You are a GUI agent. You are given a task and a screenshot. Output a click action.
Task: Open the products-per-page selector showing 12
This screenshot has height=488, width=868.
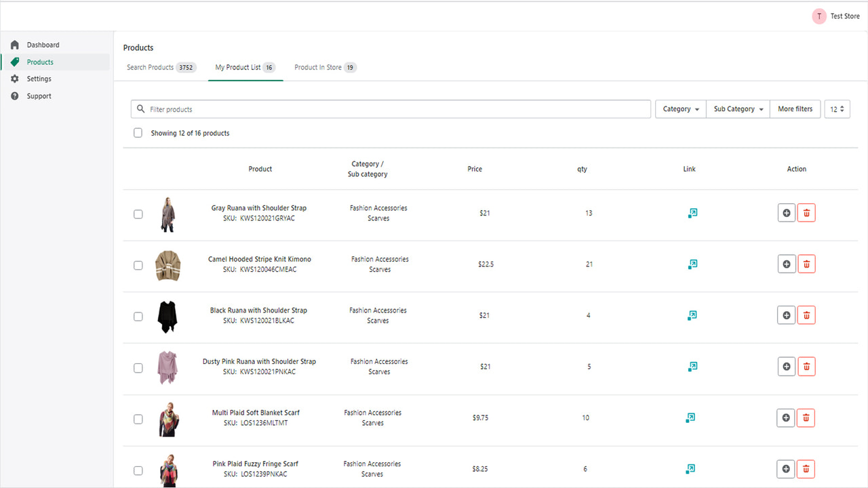837,108
